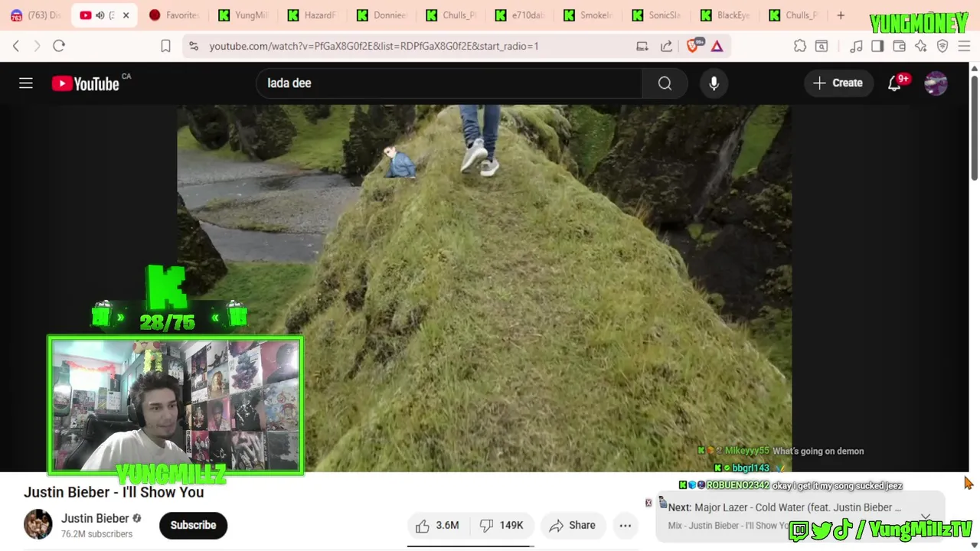Close the active YouTube tab
980x551 pixels.
[x=126, y=15]
